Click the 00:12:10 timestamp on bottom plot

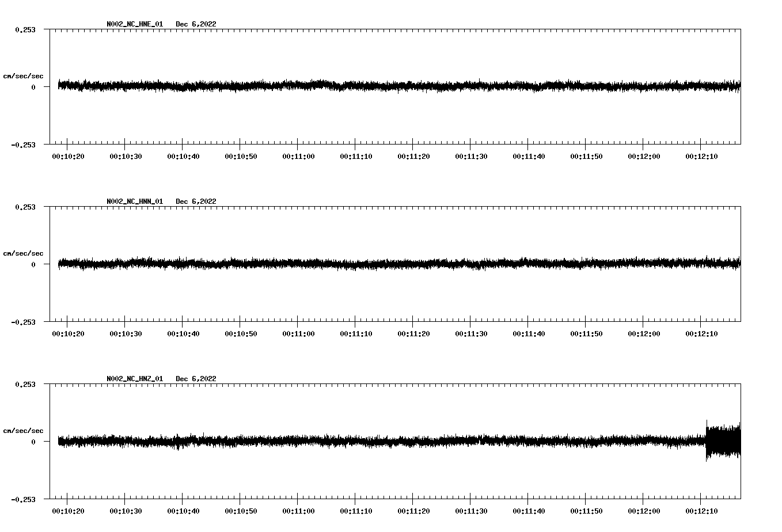[701, 510]
